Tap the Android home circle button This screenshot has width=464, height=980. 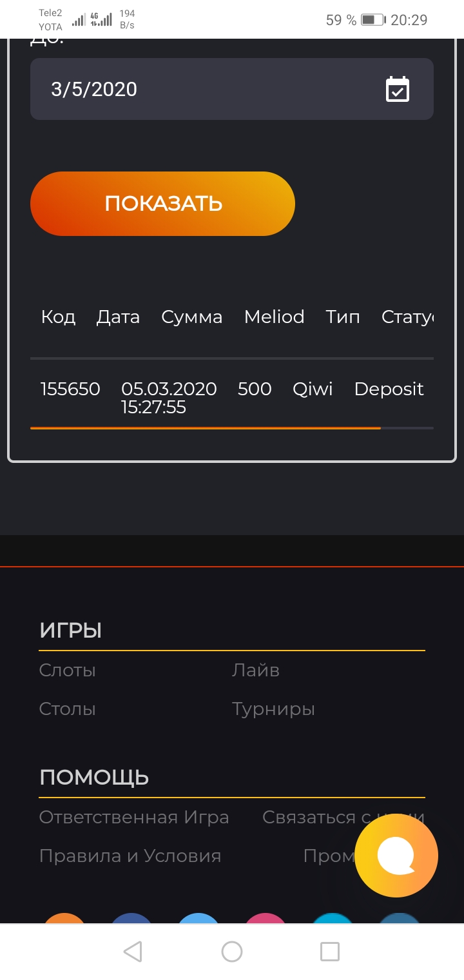(x=232, y=952)
